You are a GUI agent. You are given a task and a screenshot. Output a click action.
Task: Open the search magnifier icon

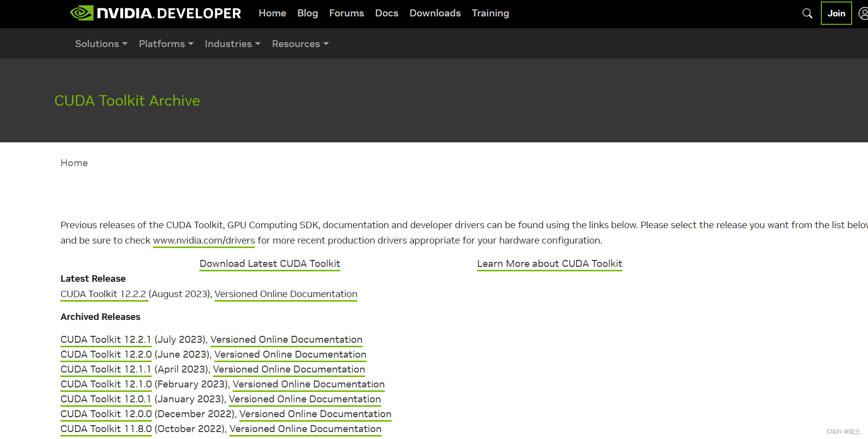coord(807,13)
